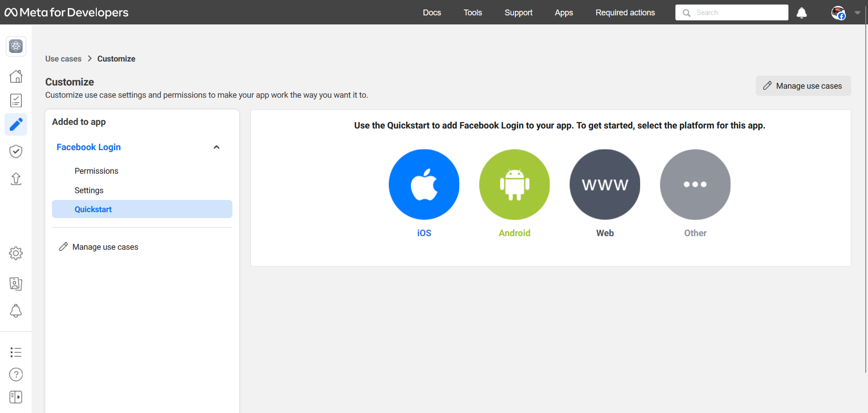Click the search magnifier icon

pyautogui.click(x=686, y=13)
